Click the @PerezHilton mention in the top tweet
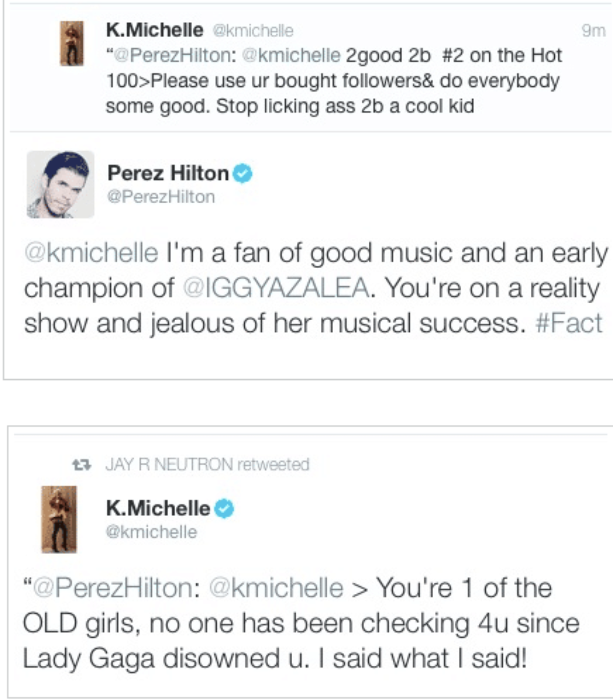The width and height of the screenshot is (613, 700). point(173,56)
